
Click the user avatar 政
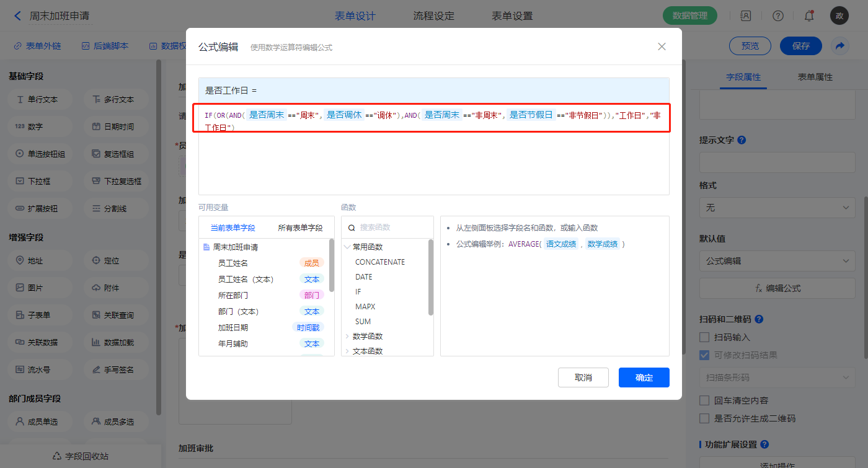[839, 16]
